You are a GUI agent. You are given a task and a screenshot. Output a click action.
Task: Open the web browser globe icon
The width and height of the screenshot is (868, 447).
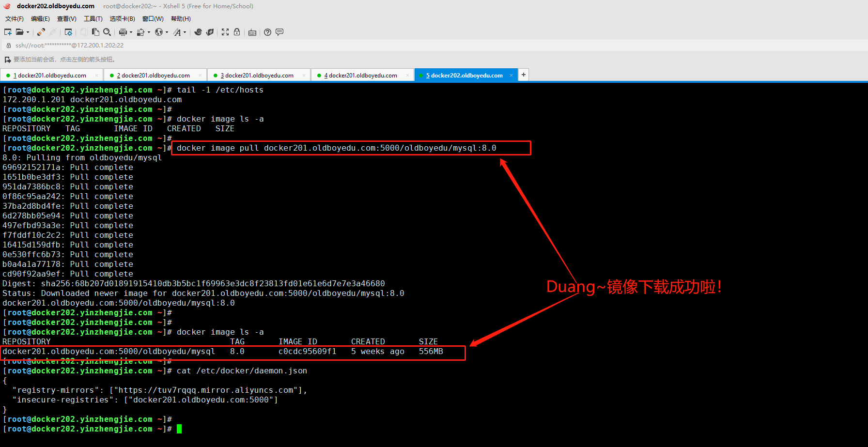[x=160, y=32]
